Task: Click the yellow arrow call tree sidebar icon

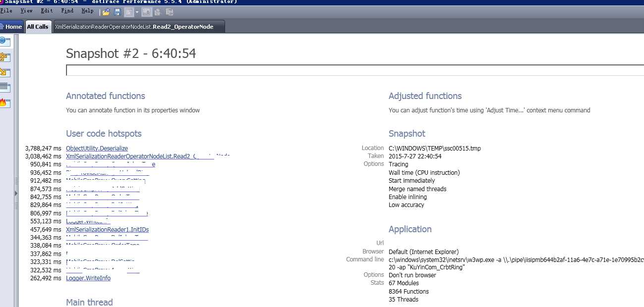Action: tap(4, 72)
